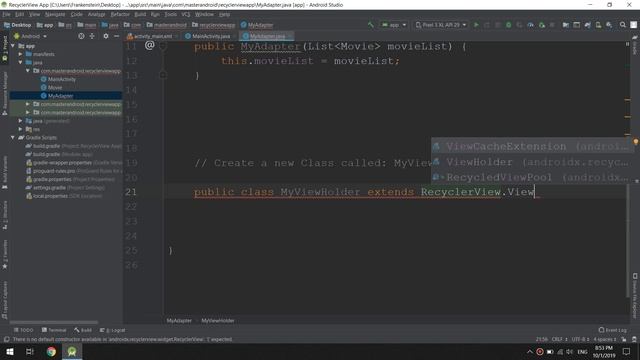
Task: Open Search Everywhere magnifier icon in toolbar
Action: [622, 25]
